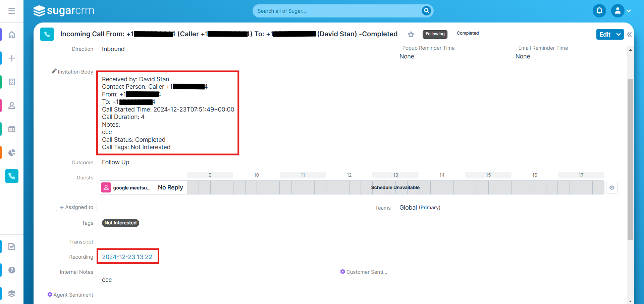Click the google meetsu... guest name
The image size is (644, 304).
[x=132, y=188]
